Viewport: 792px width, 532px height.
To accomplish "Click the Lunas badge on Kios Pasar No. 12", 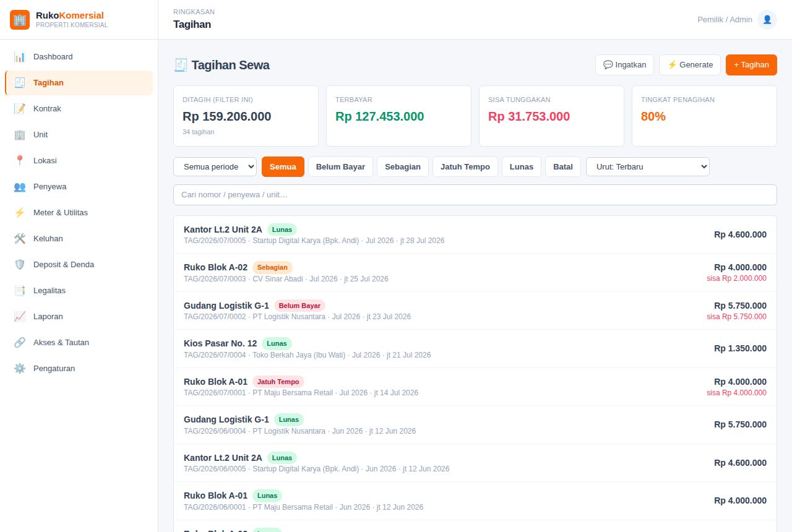I will pos(277,343).
